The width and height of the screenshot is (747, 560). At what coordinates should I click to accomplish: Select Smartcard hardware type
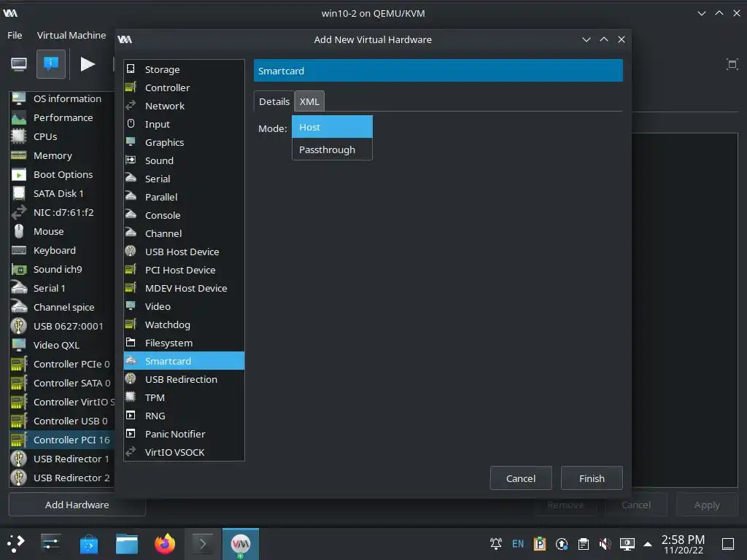(184, 361)
